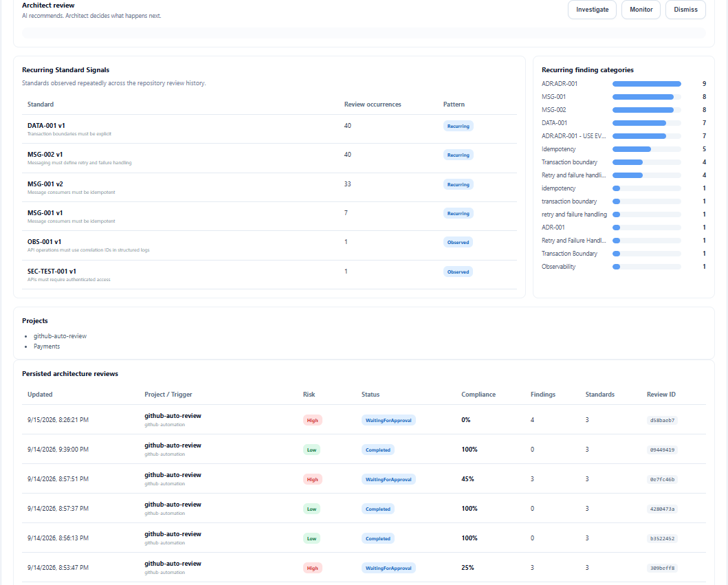Select the Observability finding category
This screenshot has height=585, width=728.
(558, 267)
